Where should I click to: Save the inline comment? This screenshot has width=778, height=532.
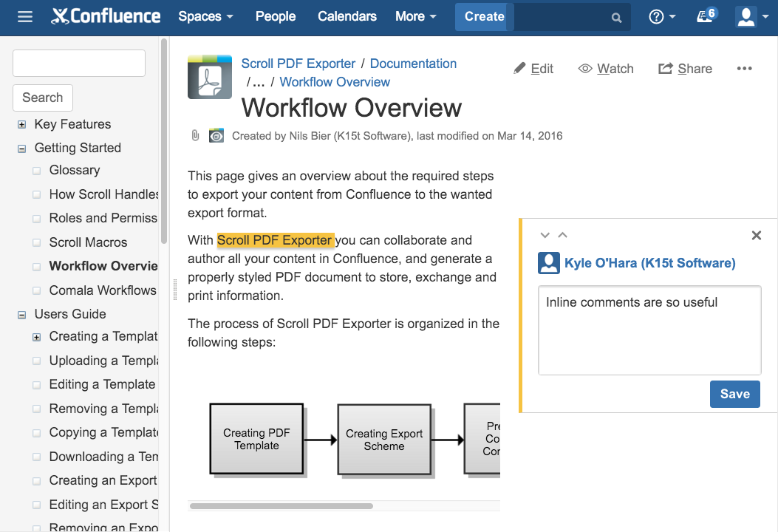point(734,394)
